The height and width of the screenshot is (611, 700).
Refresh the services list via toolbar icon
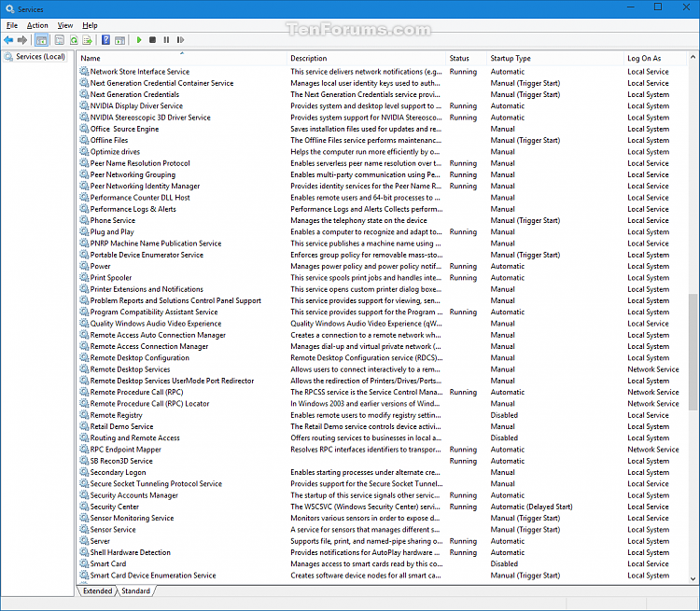pyautogui.click(x=74, y=40)
